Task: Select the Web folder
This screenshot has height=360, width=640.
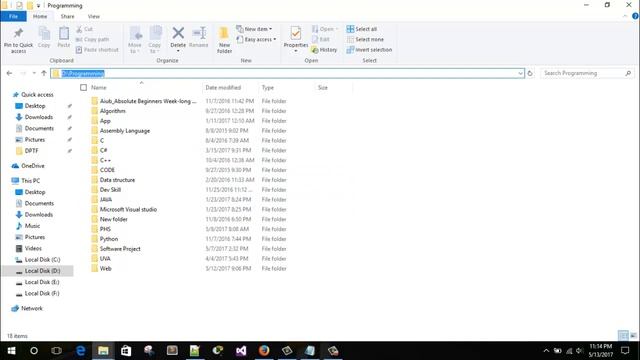Action: coord(106,269)
